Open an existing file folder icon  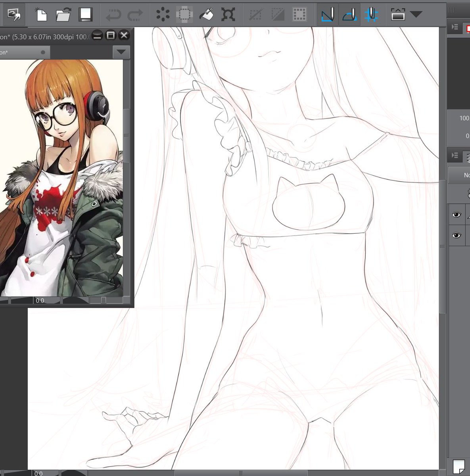pyautogui.click(x=63, y=15)
